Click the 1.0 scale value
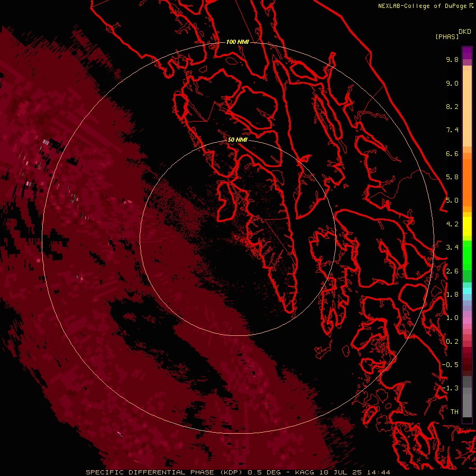Screen dimensions: 476x476 click(x=452, y=318)
